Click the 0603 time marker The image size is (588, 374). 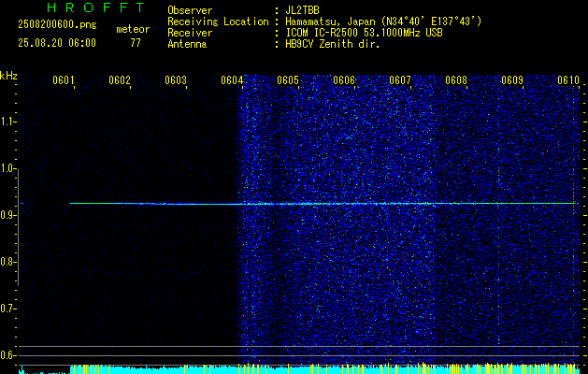click(176, 80)
